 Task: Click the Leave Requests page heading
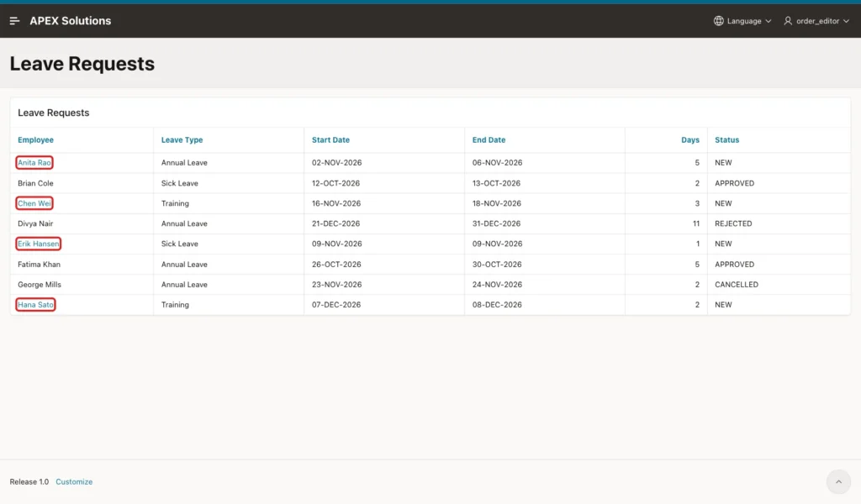(82, 64)
